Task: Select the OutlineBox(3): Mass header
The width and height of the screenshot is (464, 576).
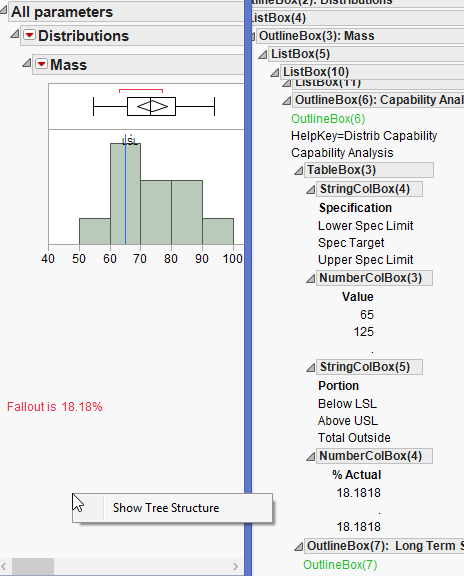Action: (x=360, y=36)
